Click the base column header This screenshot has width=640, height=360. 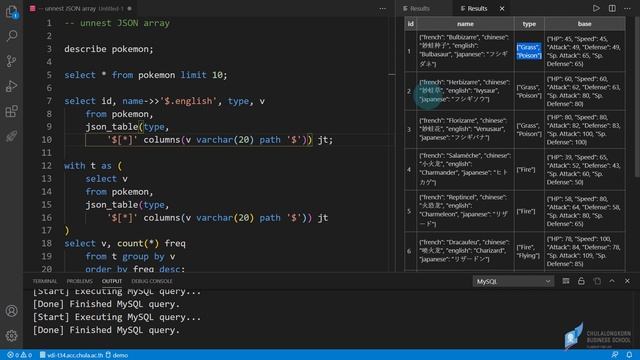pos(584,24)
